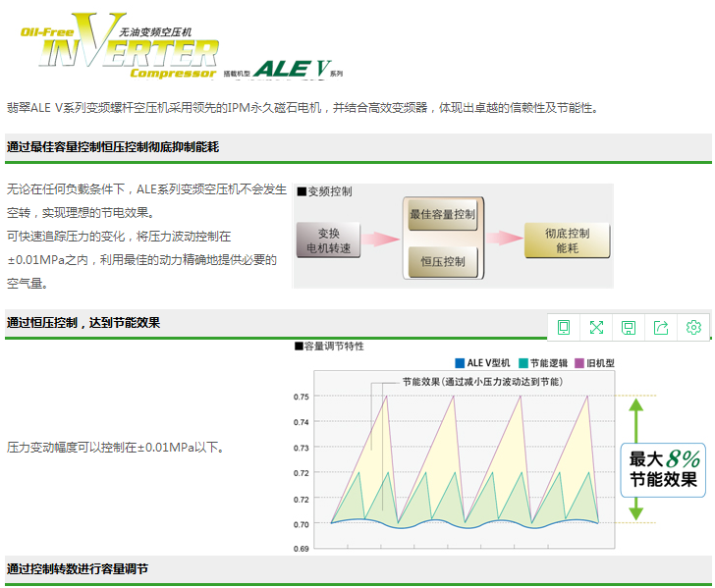This screenshot has height=588, width=715.
Task: Click the 恒压控制 box in diagram
Action: [442, 262]
